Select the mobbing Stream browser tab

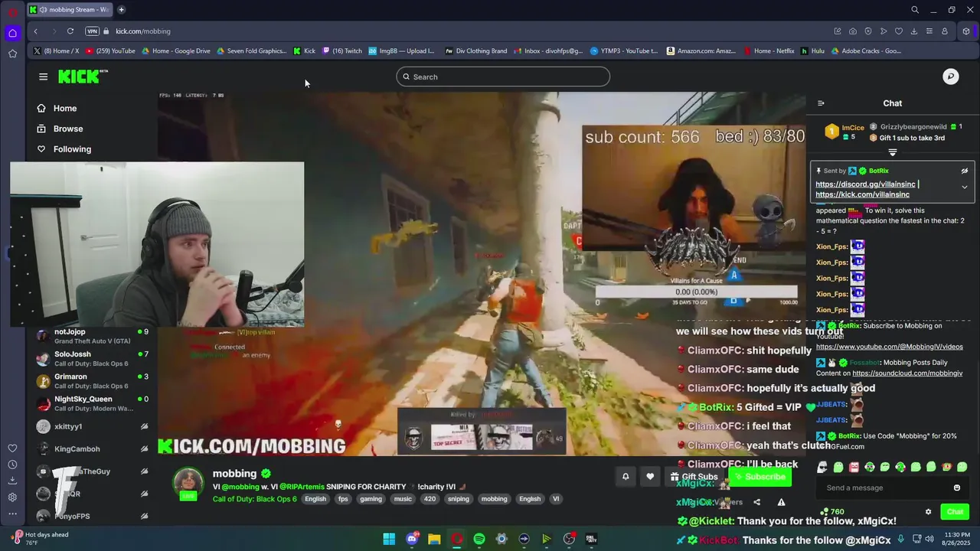click(x=70, y=10)
